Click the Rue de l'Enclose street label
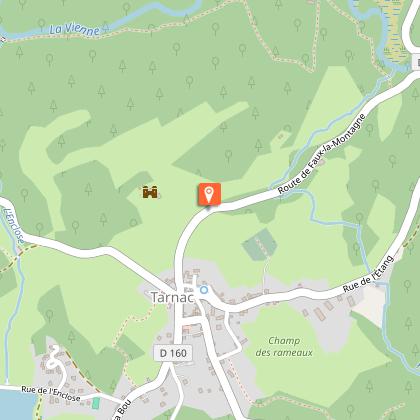 click(x=51, y=393)
